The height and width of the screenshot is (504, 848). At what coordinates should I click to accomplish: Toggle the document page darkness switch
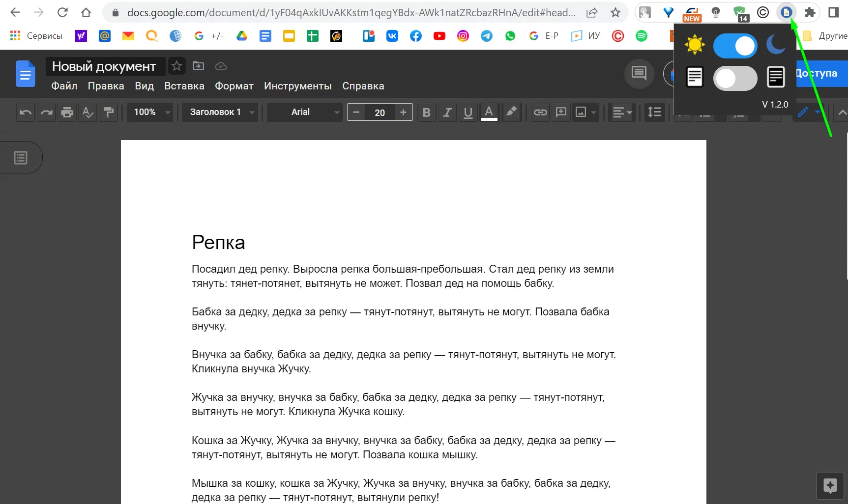pos(735,78)
